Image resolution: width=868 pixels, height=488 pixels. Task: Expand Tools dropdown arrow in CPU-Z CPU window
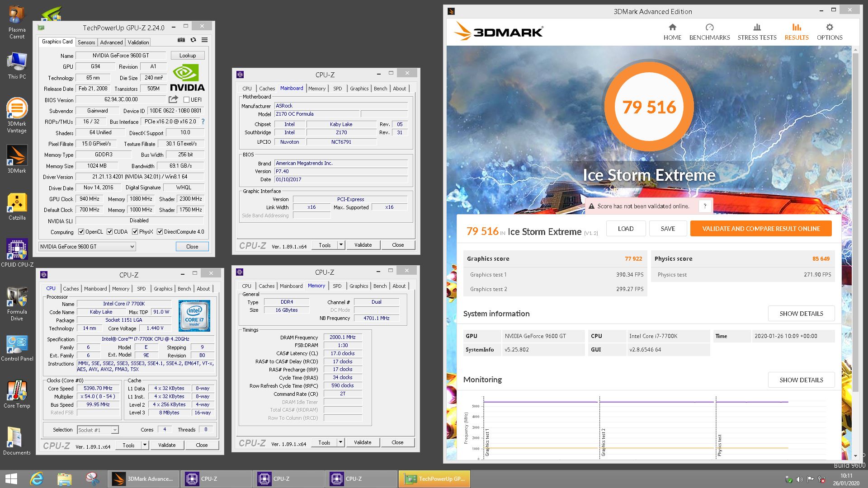145,445
